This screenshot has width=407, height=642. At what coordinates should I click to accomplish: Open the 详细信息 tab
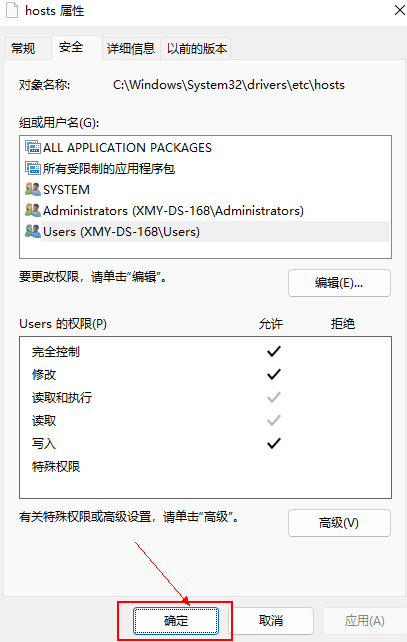[131, 49]
